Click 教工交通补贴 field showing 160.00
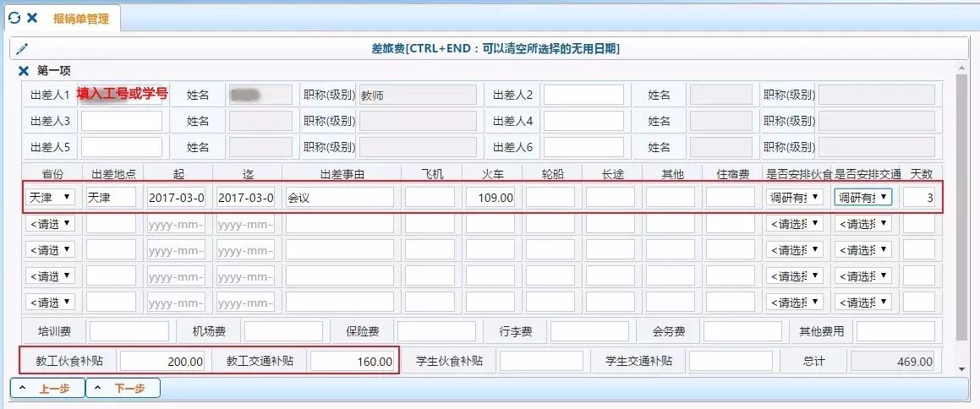The height and width of the screenshot is (409, 980). point(353,361)
